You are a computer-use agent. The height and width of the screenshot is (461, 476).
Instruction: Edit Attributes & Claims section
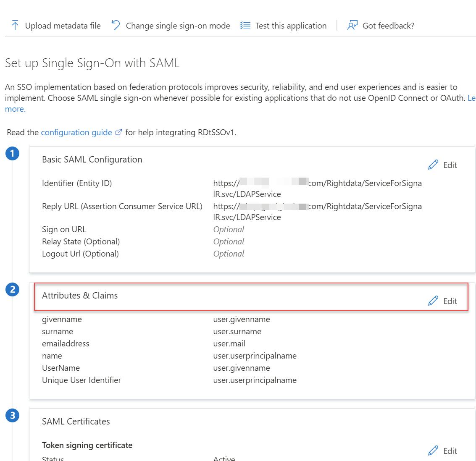coord(450,301)
